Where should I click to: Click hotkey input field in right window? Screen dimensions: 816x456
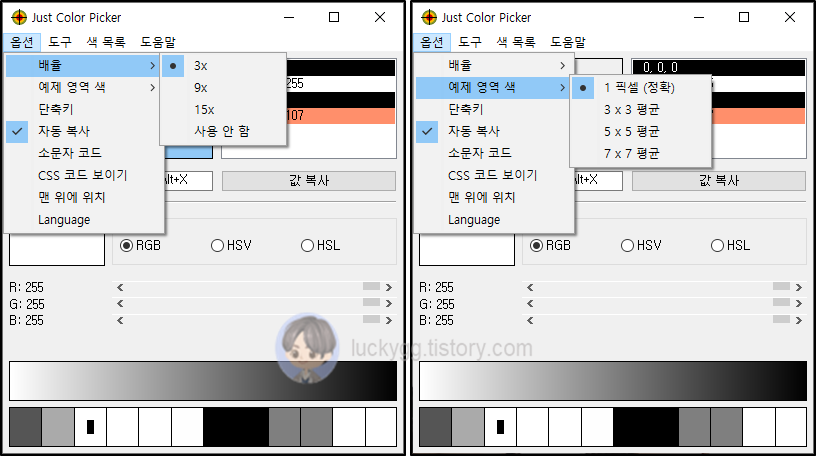point(598,181)
